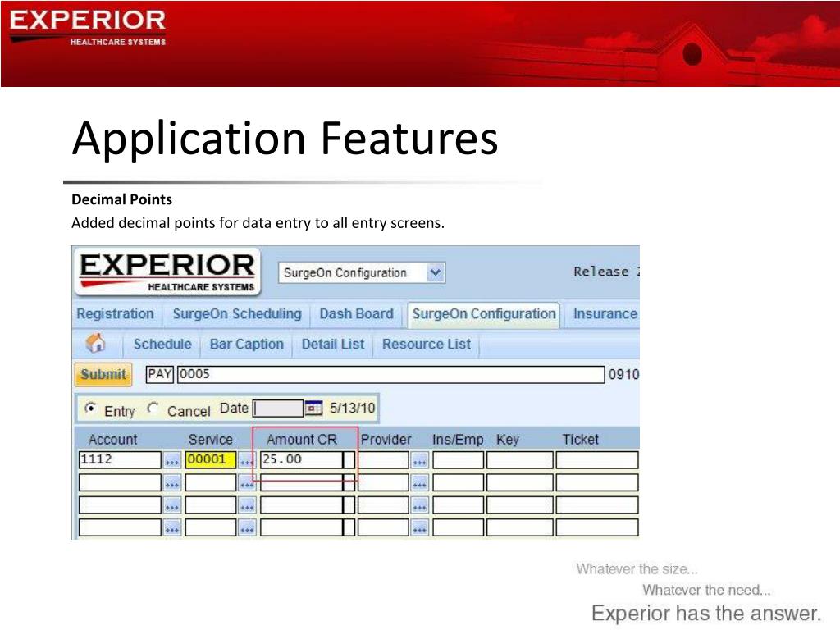Image resolution: width=840 pixels, height=630 pixels.
Task: Click the field containing 0005
Action: (391, 374)
